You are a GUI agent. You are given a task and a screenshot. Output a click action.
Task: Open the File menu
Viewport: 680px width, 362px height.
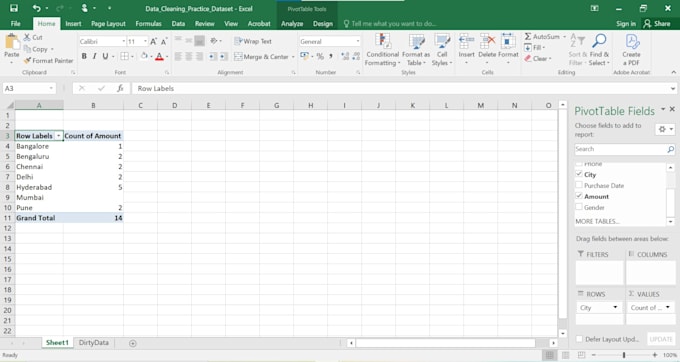click(15, 24)
